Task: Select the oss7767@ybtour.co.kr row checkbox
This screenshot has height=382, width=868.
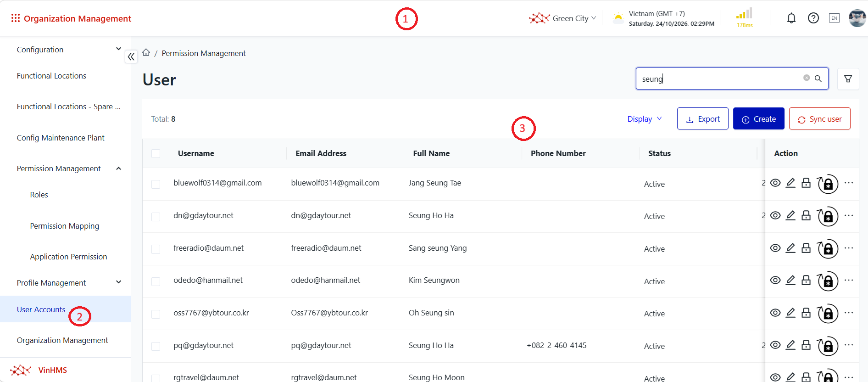Action: click(156, 314)
